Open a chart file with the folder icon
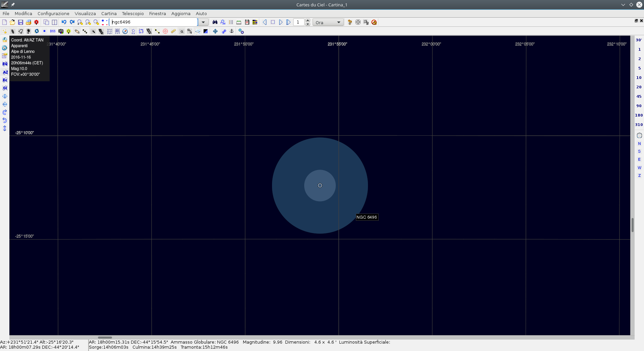 pyautogui.click(x=12, y=22)
